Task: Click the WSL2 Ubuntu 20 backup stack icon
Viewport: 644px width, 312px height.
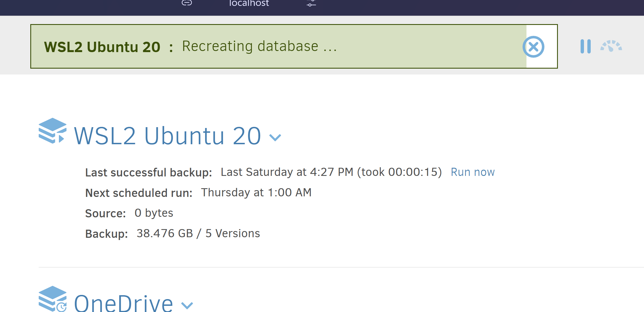Action: [x=52, y=131]
